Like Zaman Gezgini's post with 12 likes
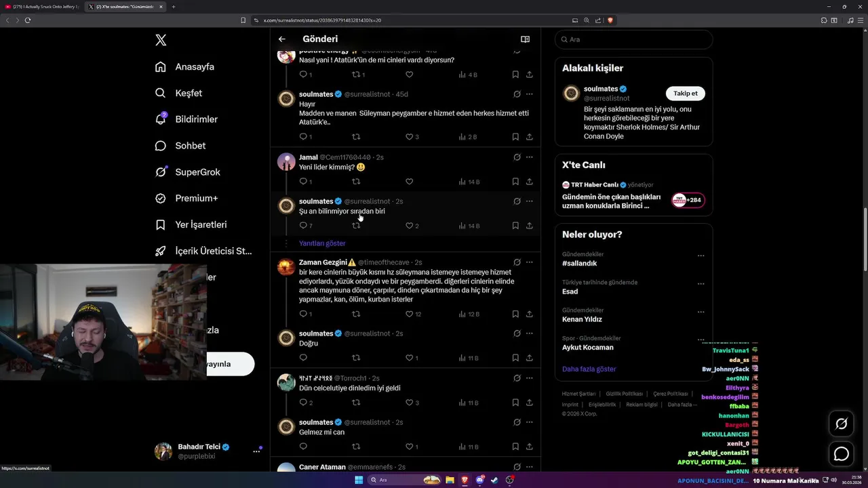 point(410,314)
